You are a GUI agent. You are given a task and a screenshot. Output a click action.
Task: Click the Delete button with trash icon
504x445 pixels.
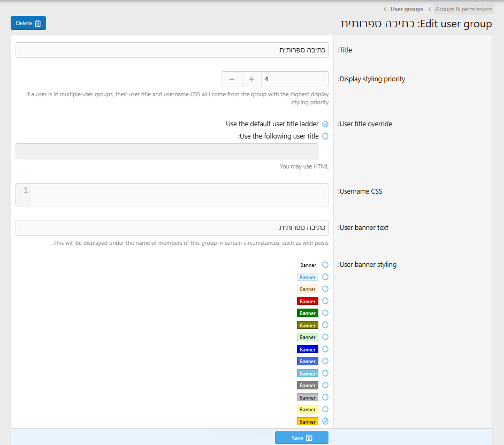pyautogui.click(x=28, y=23)
